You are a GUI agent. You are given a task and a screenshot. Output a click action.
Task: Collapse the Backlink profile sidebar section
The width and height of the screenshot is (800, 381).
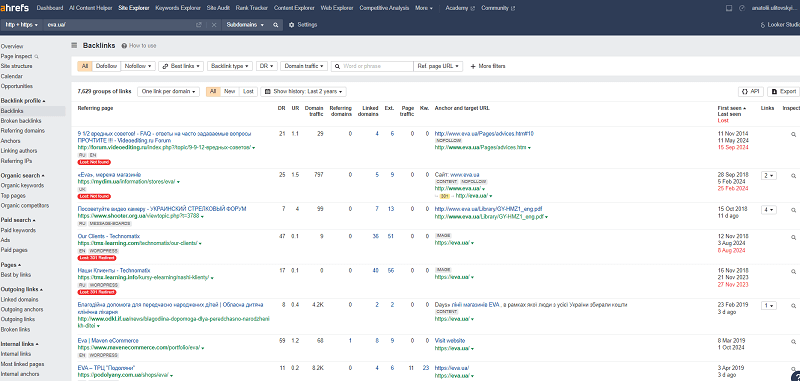23,101
